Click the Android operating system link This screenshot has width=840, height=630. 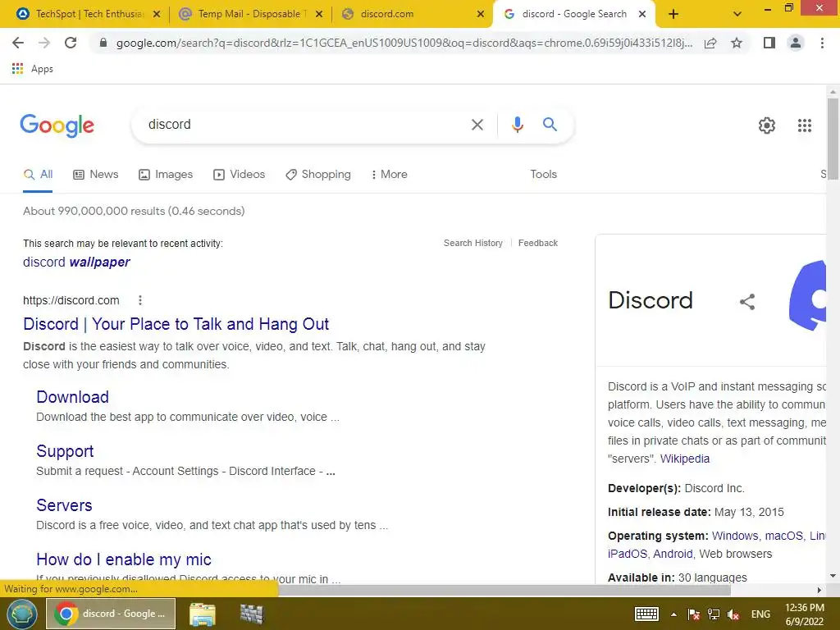pyautogui.click(x=673, y=554)
